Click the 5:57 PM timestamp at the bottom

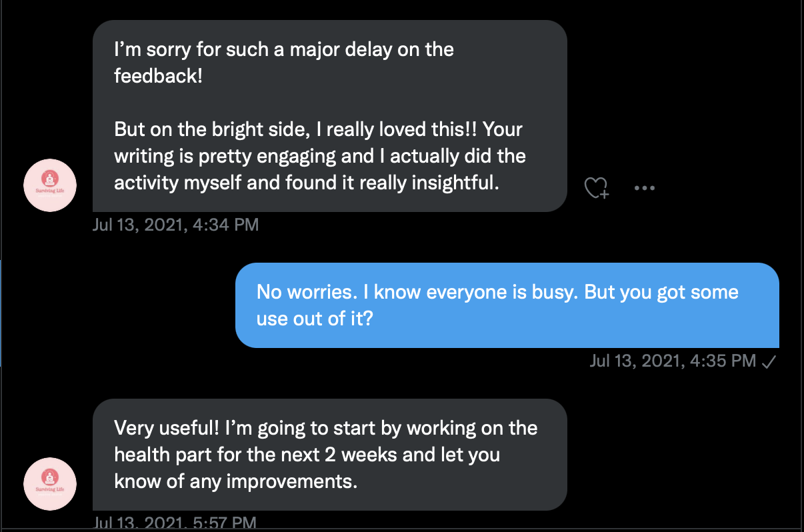[175, 522]
